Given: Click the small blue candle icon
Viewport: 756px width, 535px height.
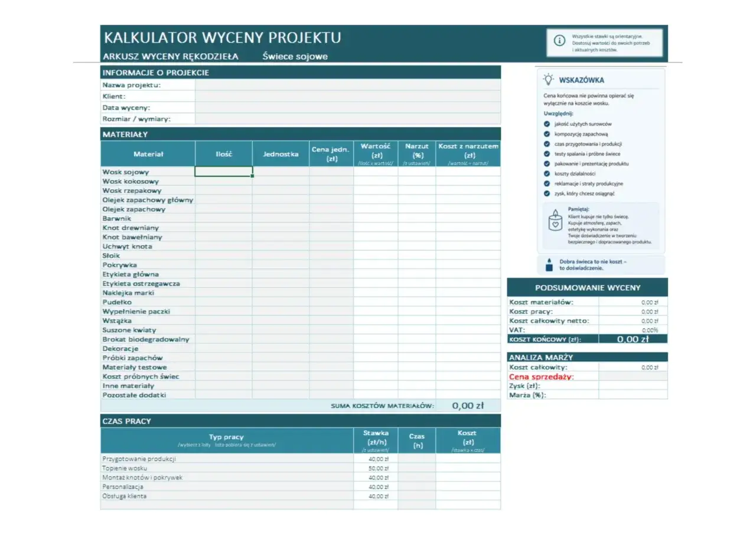Looking at the screenshot, I should (549, 264).
